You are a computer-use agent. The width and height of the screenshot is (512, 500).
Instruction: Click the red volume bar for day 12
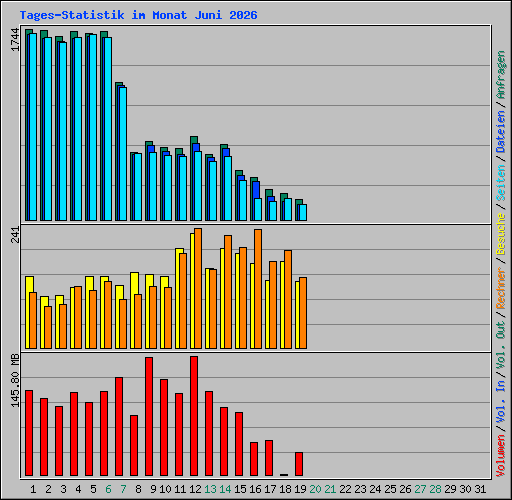pos(194,416)
